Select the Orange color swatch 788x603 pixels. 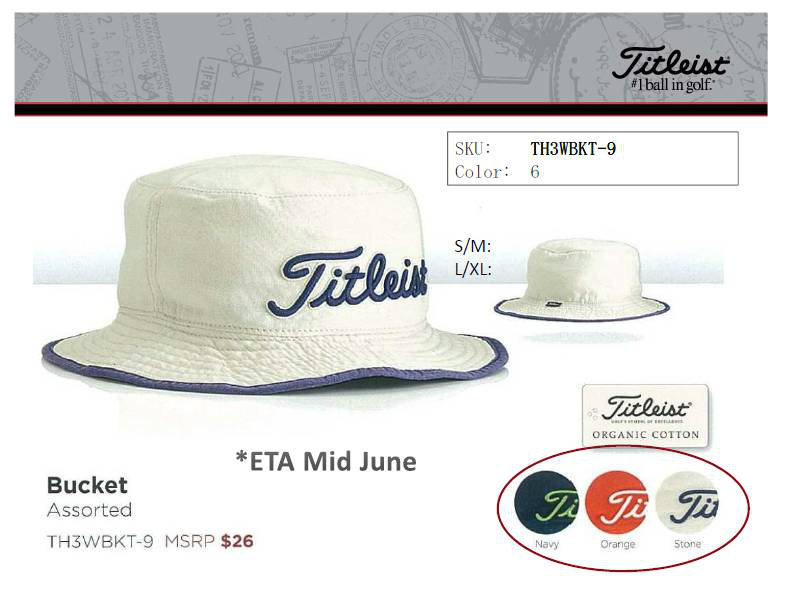pyautogui.click(x=617, y=503)
